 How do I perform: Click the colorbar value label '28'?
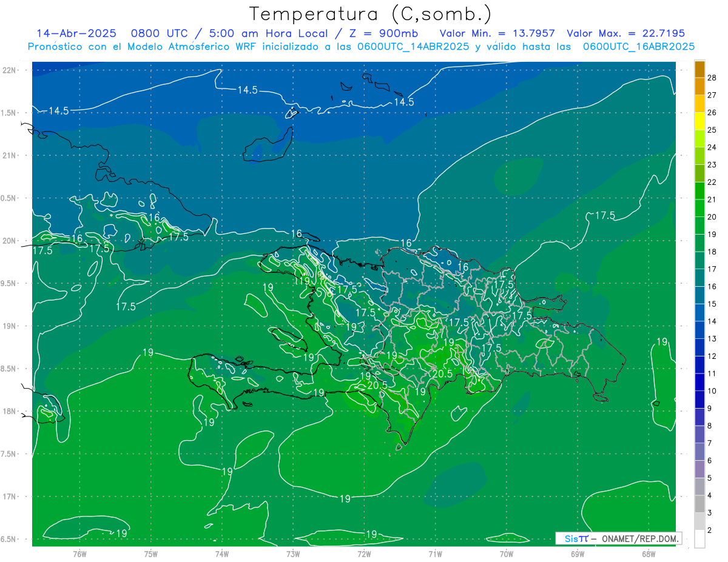click(x=712, y=78)
